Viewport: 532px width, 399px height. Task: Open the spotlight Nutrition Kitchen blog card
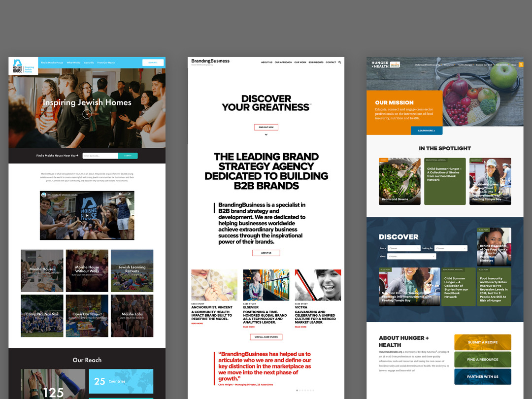coord(490,181)
